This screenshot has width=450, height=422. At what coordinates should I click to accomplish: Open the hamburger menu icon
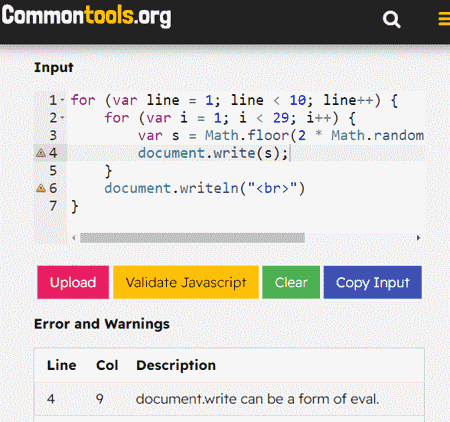(444, 19)
